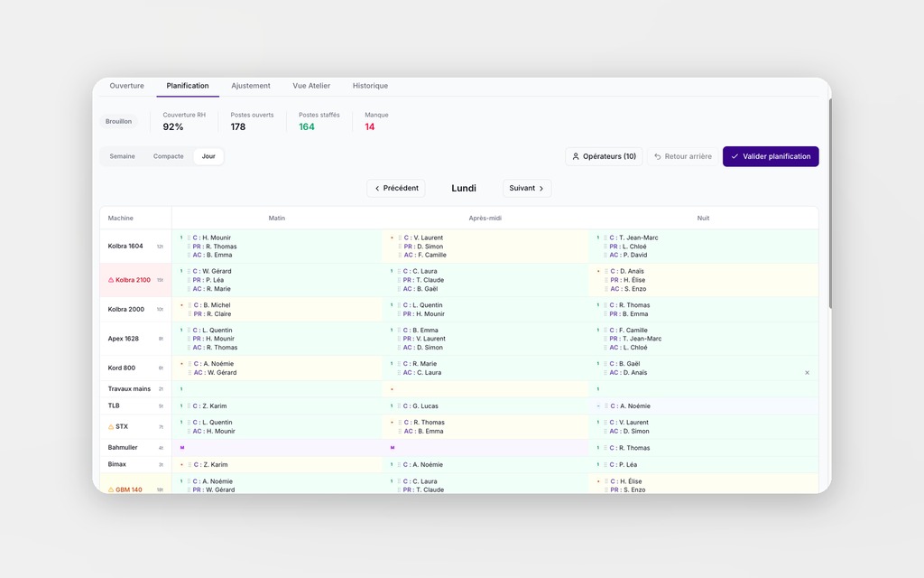Image resolution: width=924 pixels, height=578 pixels.
Task: Click the Bahmuller machine label
Action: click(x=123, y=448)
